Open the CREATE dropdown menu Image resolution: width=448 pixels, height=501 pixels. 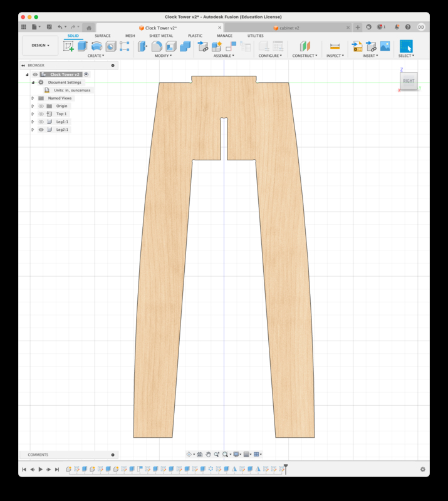coord(96,56)
